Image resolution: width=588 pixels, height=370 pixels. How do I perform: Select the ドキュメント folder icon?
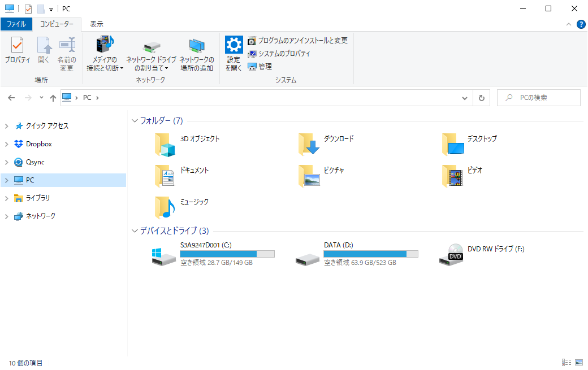165,176
